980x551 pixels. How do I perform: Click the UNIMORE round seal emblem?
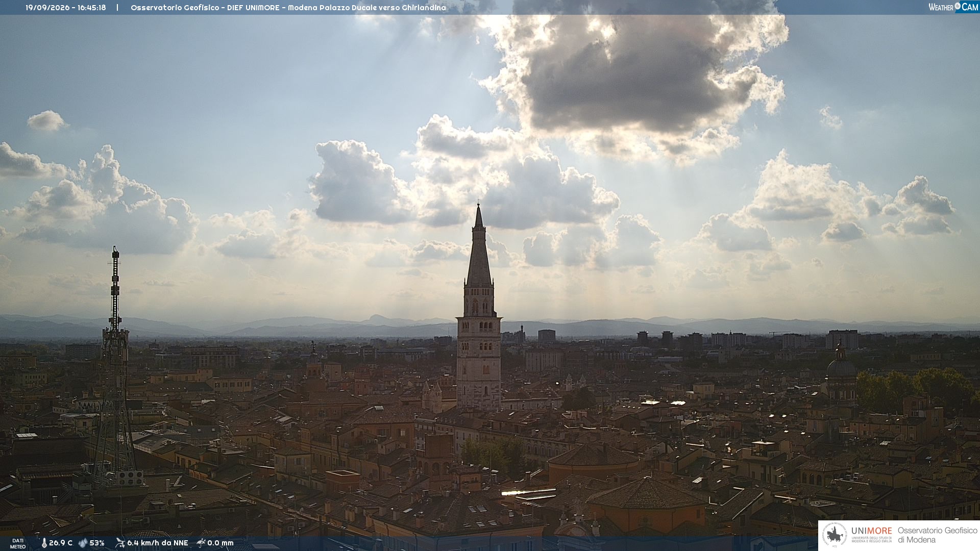point(835,535)
